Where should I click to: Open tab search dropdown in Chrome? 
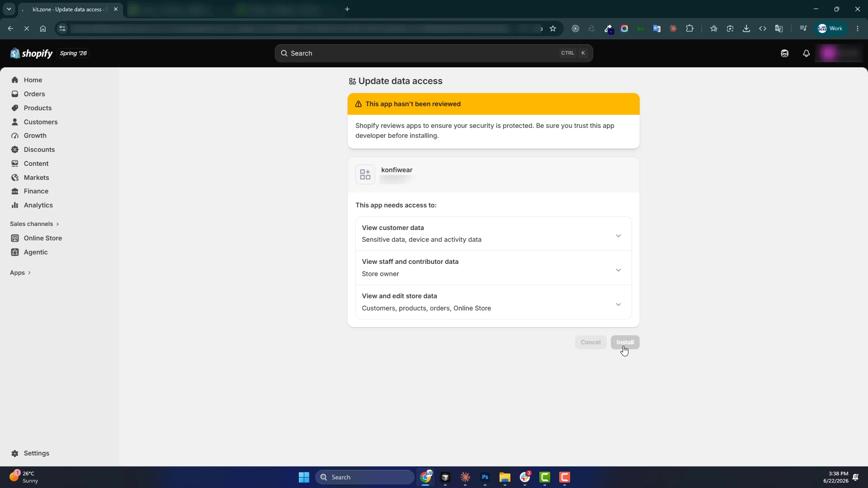pos(9,9)
